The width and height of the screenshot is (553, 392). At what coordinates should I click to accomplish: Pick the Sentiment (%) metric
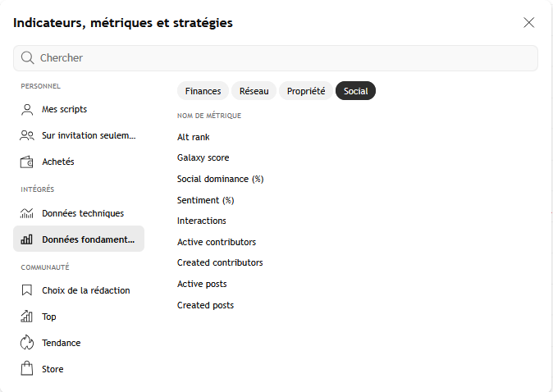point(205,200)
